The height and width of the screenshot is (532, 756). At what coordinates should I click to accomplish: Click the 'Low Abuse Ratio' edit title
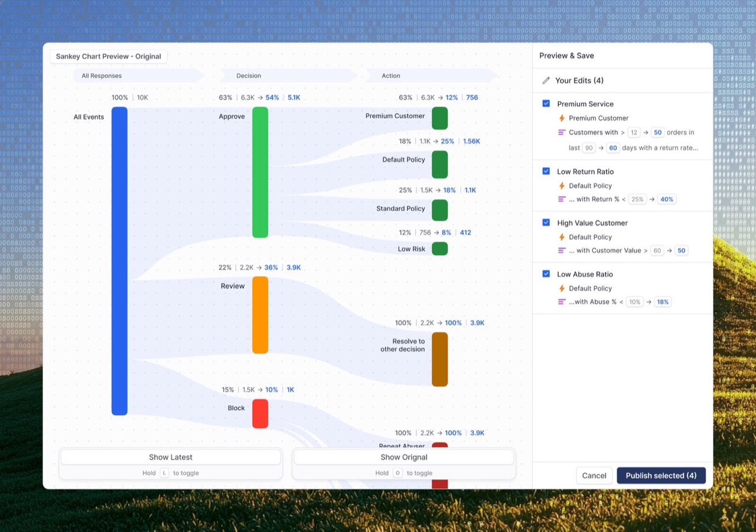tap(585, 274)
